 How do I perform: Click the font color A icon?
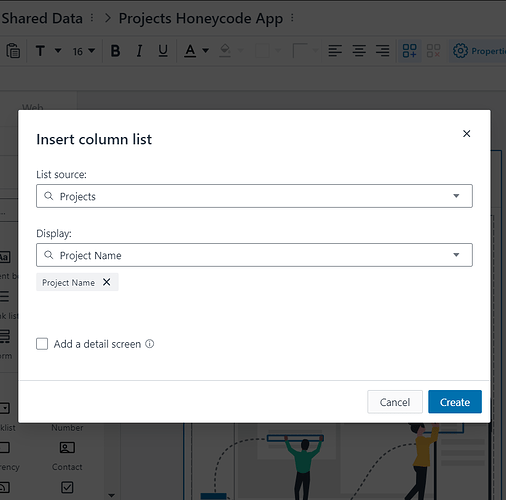tap(190, 51)
